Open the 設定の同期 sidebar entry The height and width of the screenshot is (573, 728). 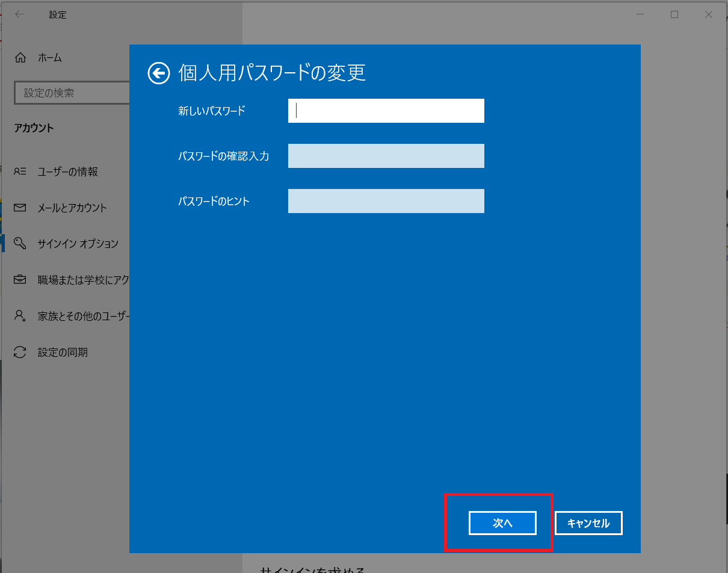(63, 352)
